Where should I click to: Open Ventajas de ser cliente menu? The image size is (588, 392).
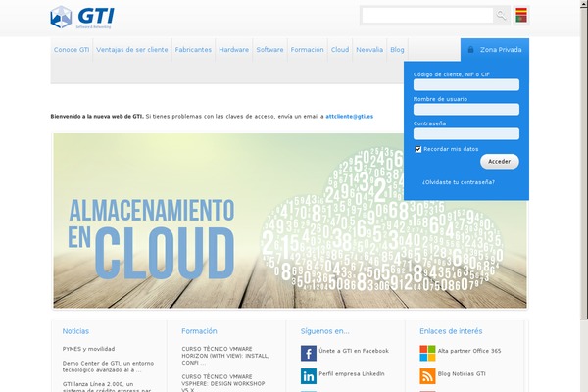coord(132,50)
